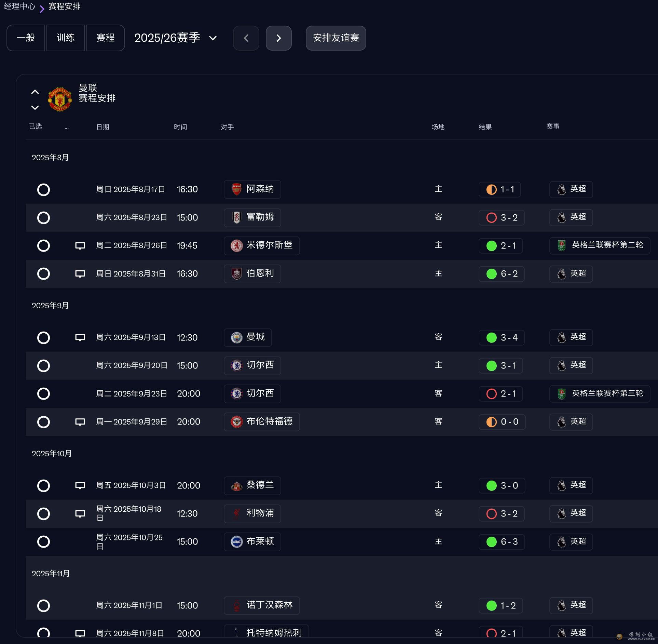Switch to the 训练 tab
Image resolution: width=658 pixels, height=644 pixels.
pyautogui.click(x=66, y=38)
